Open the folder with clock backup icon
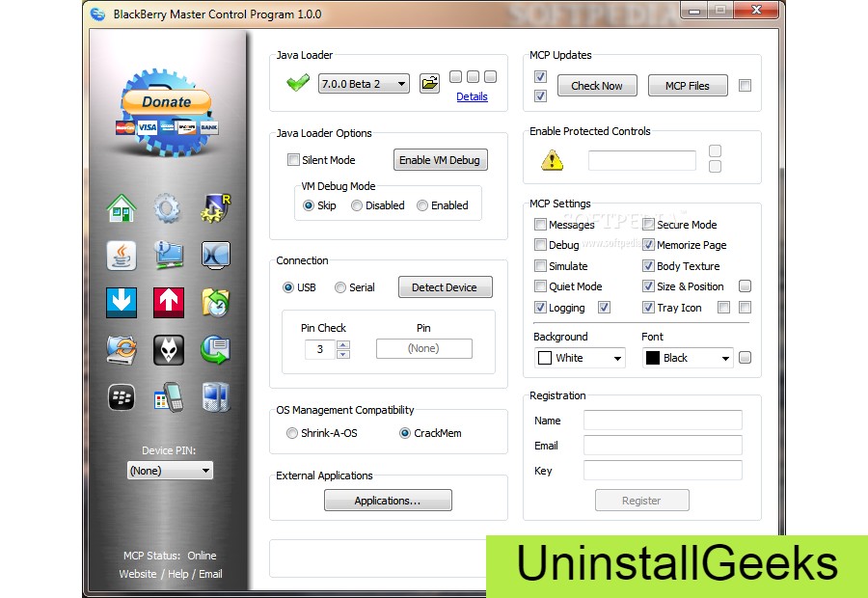The width and height of the screenshot is (868, 598). pyautogui.click(x=215, y=302)
